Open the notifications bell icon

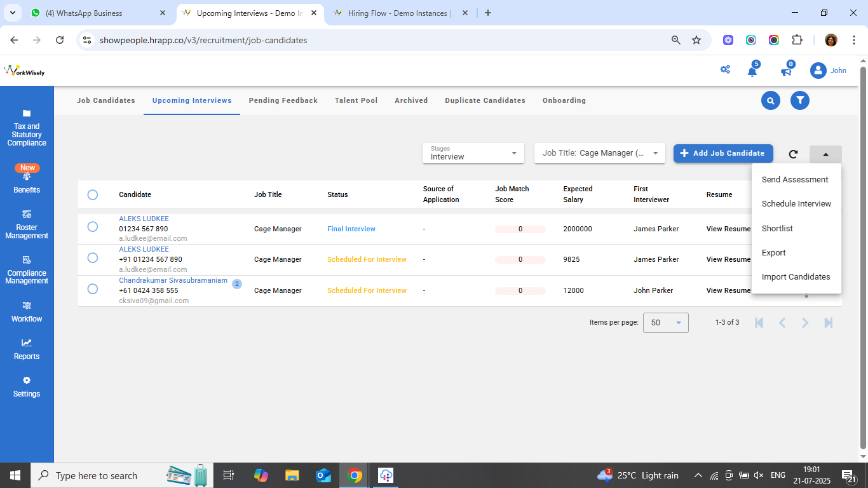click(752, 71)
